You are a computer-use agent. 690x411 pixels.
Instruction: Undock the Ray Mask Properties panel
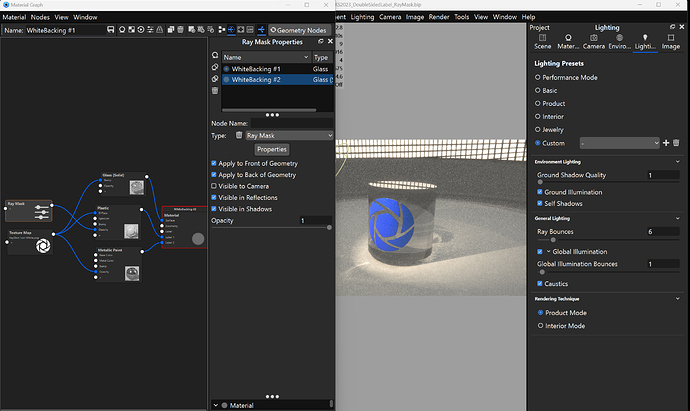320,41
